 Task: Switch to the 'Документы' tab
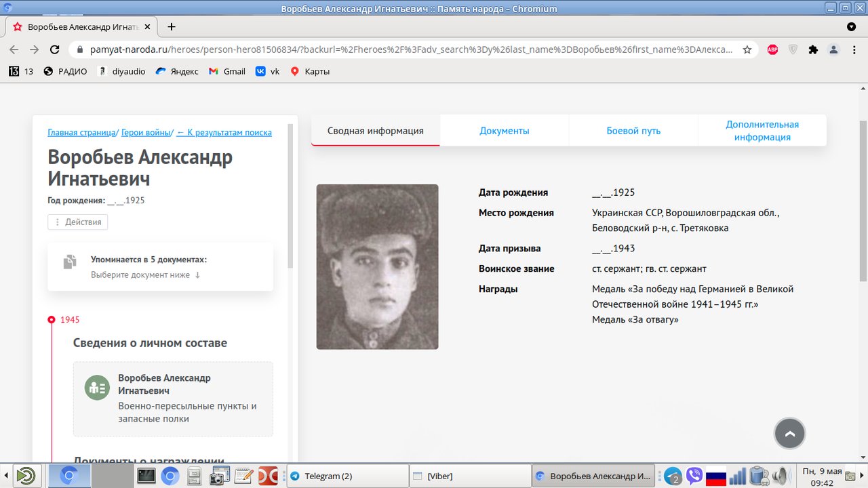pos(505,129)
